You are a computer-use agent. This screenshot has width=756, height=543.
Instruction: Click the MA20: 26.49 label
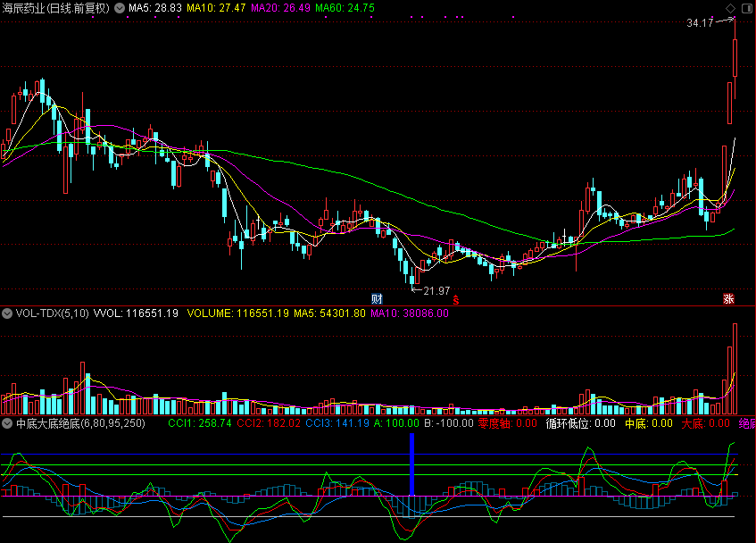[x=280, y=8]
